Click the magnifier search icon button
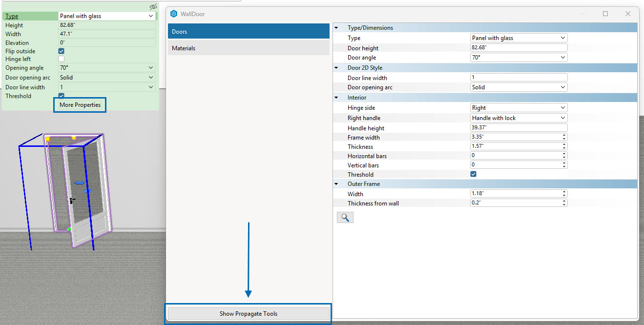 point(345,217)
